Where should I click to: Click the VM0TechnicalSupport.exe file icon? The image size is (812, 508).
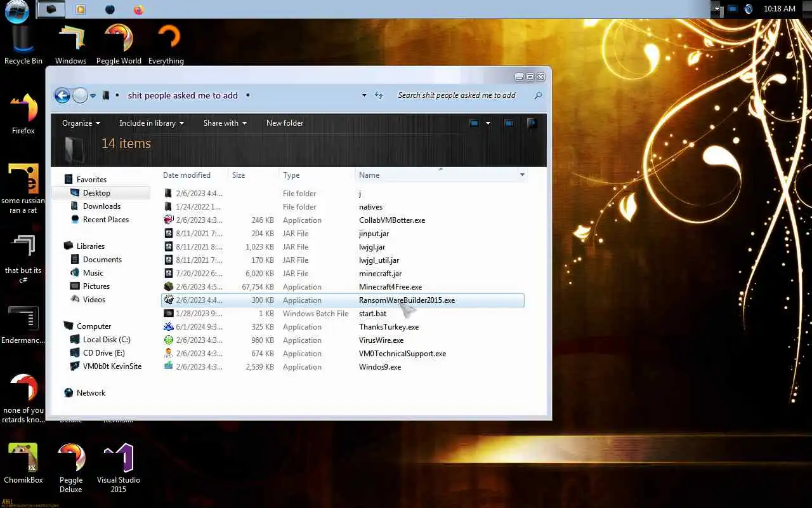168,354
